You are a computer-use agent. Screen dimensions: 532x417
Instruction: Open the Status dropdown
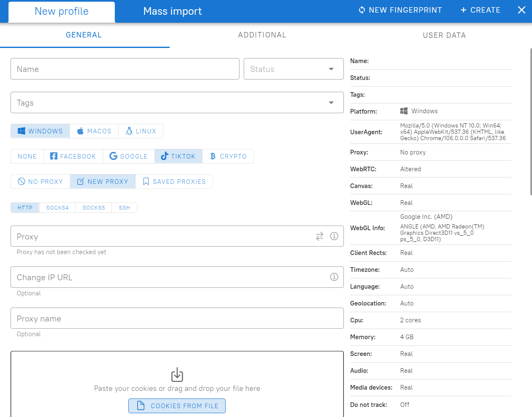tap(294, 69)
